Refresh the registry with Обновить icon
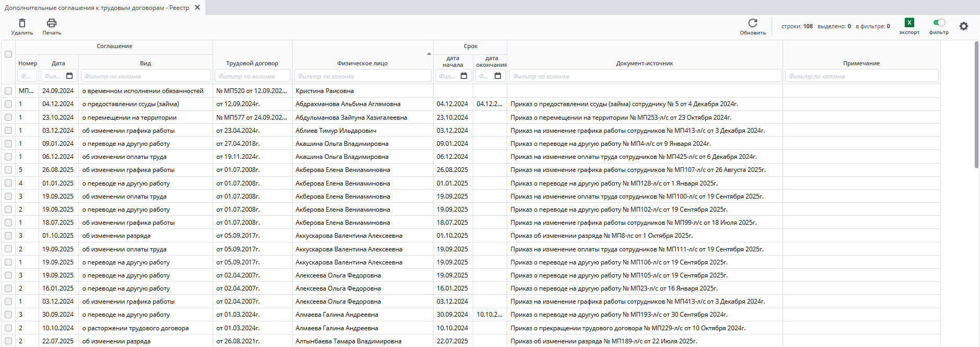The width and height of the screenshot is (980, 347). pyautogui.click(x=752, y=24)
